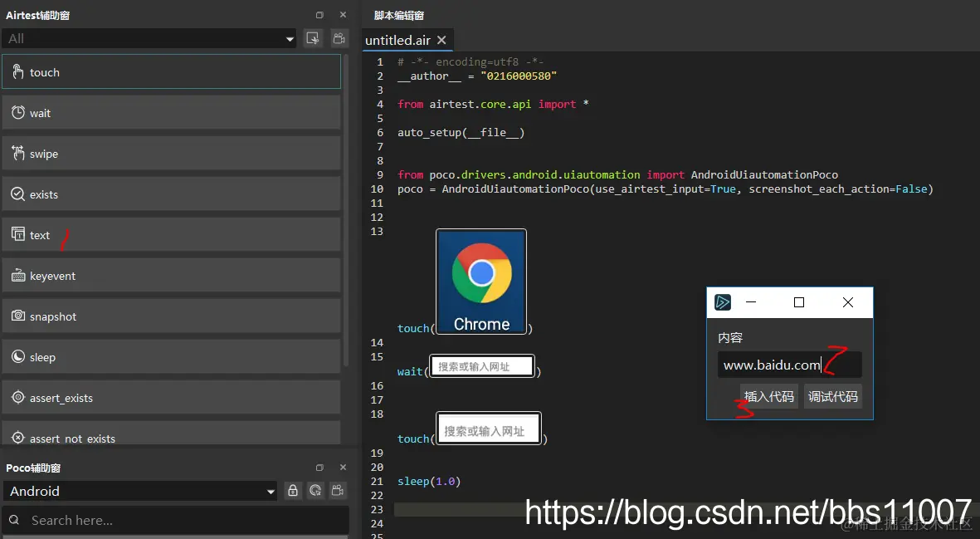The height and width of the screenshot is (539, 980).
Task: Click the 'from airtest.core.api import' line
Action: tap(493, 105)
